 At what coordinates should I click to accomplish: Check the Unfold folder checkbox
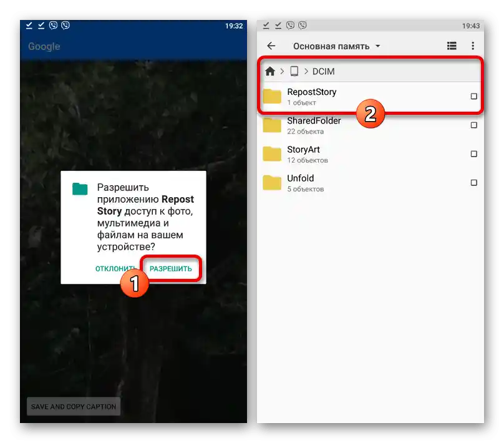click(473, 183)
